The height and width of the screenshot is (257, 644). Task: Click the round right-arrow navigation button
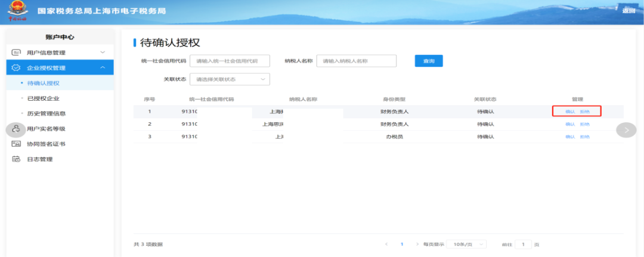(626, 130)
